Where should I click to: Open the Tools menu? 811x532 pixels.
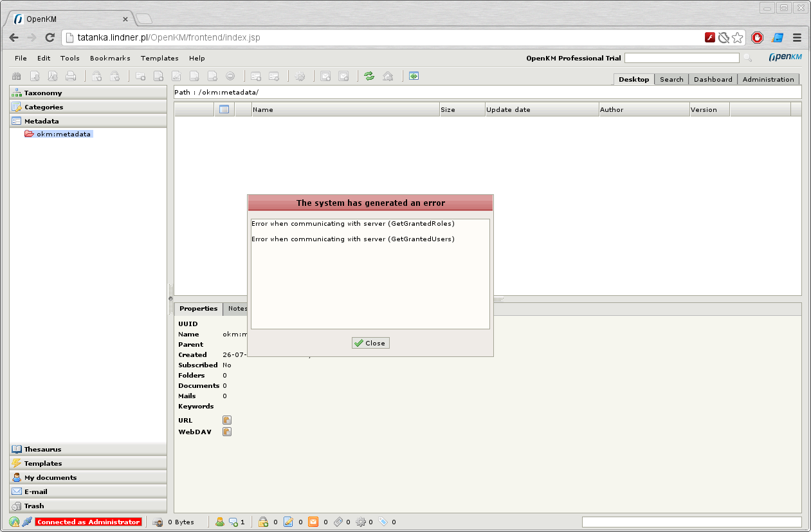click(x=70, y=58)
